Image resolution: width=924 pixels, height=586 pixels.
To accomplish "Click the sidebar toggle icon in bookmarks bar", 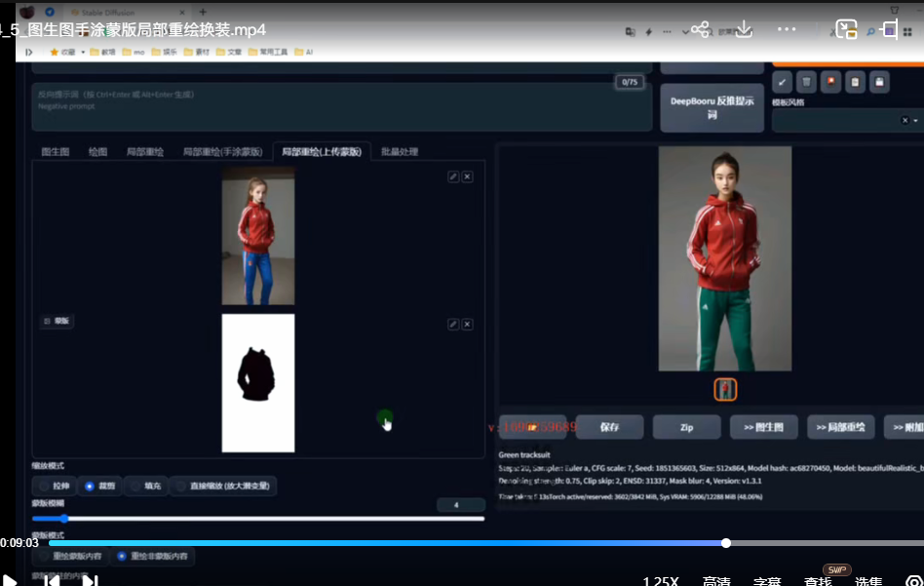I will pos(28,52).
